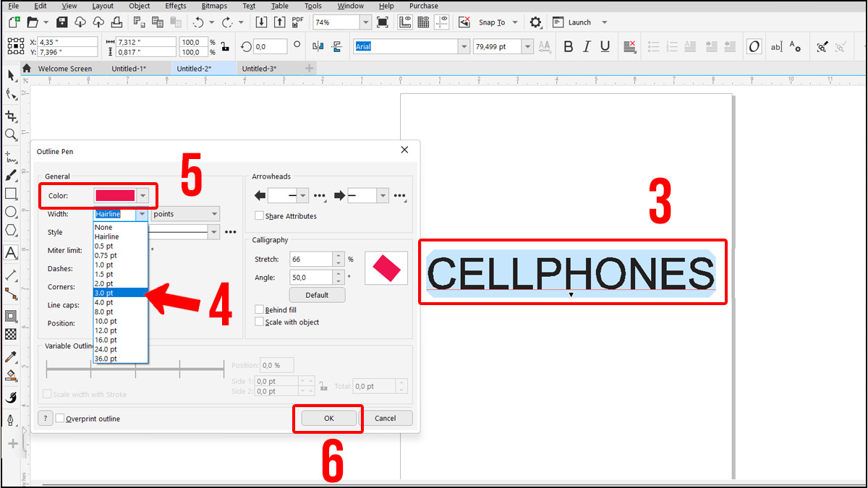This screenshot has width=868, height=488.
Task: Click the Mirror horizontally icon
Action: point(318,46)
